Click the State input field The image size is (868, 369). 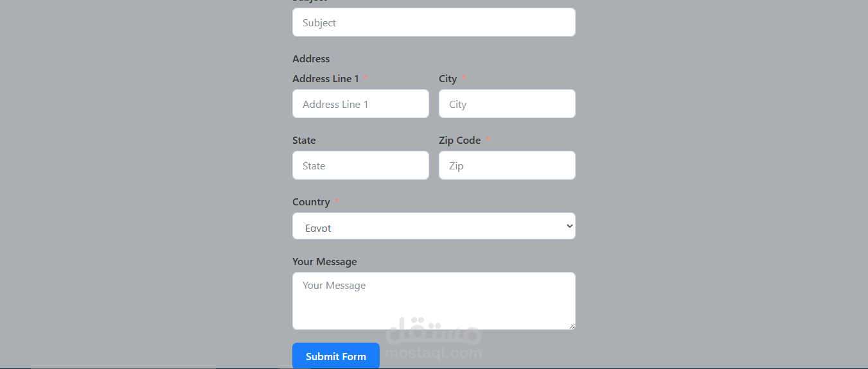tap(360, 166)
